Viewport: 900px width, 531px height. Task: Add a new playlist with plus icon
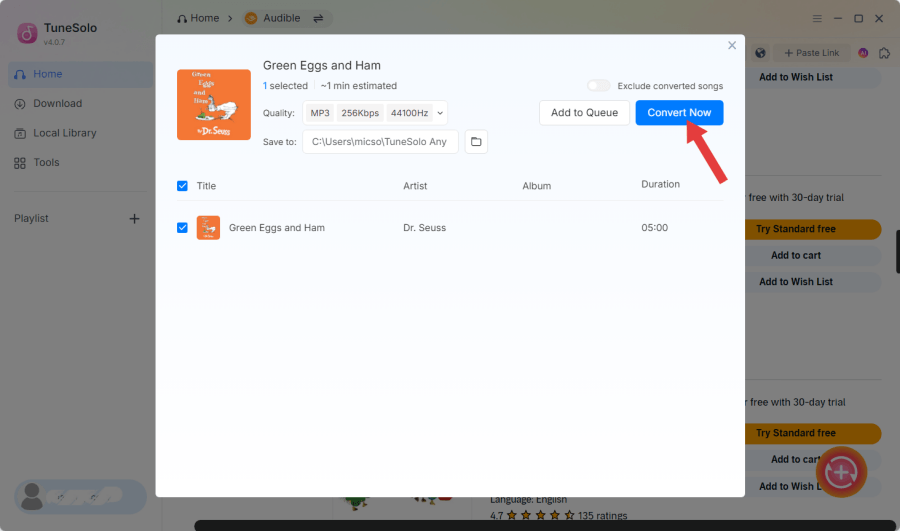134,219
